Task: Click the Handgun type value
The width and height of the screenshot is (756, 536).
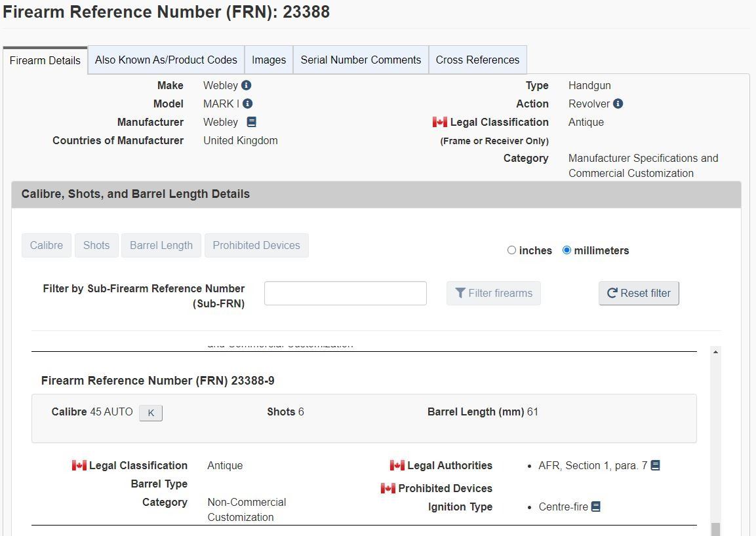Action: point(589,85)
